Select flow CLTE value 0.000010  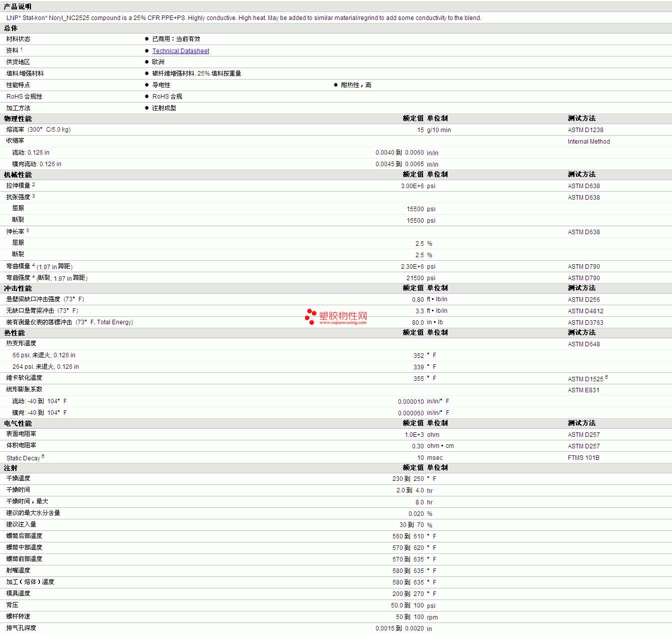[x=411, y=402]
